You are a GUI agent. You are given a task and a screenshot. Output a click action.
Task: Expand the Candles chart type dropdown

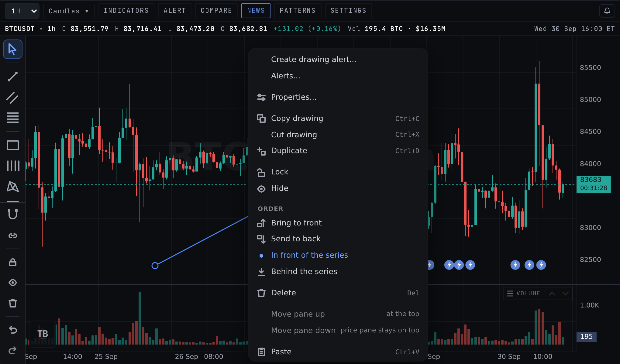69,11
